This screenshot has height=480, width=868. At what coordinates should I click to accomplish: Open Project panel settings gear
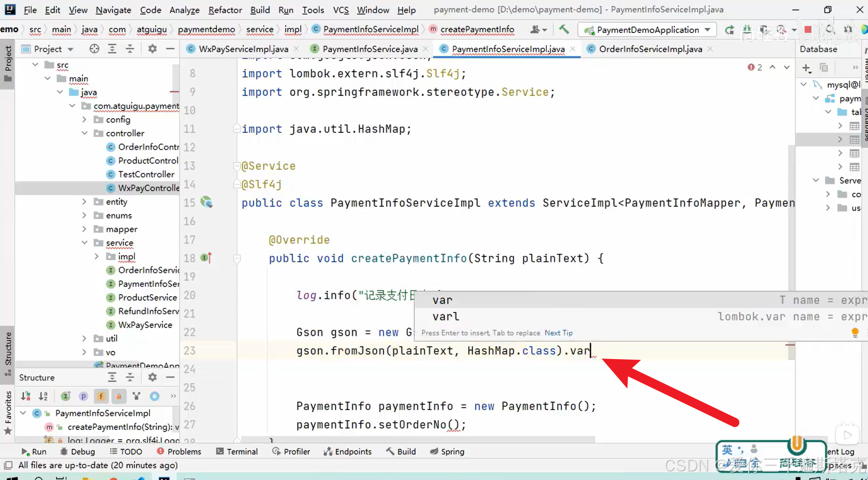[152, 49]
